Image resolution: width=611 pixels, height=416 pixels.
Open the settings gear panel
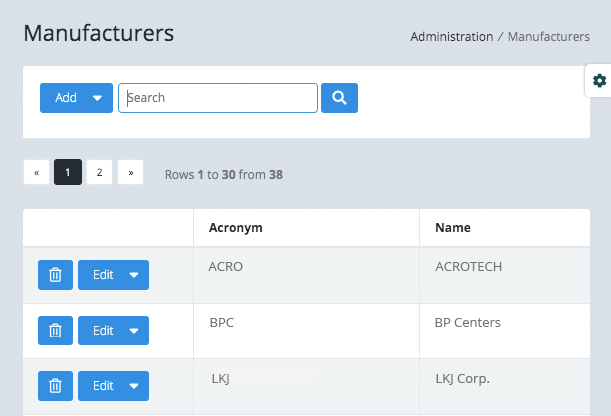[x=599, y=81]
